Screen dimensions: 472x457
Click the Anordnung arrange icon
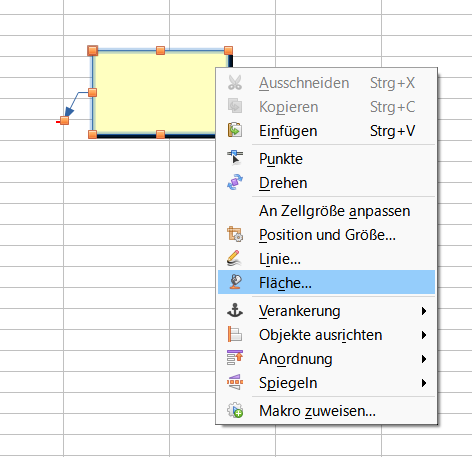(235, 358)
